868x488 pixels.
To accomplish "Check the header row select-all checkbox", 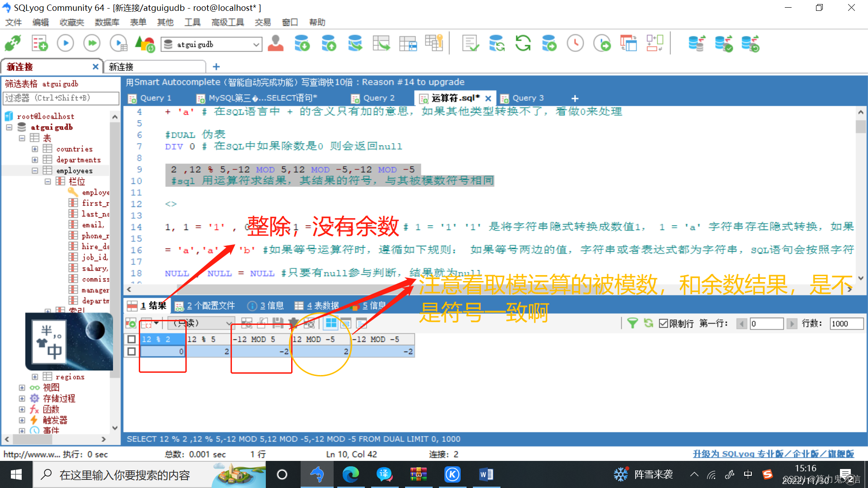I will point(132,339).
